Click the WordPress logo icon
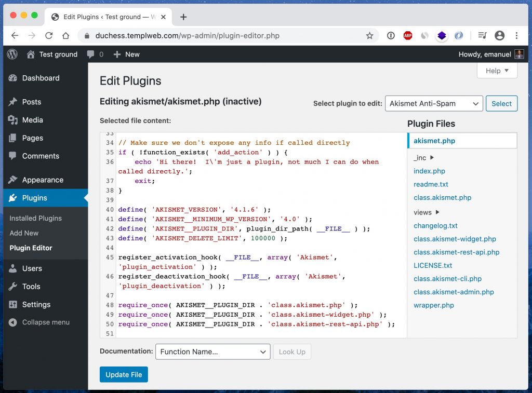 [x=12, y=55]
